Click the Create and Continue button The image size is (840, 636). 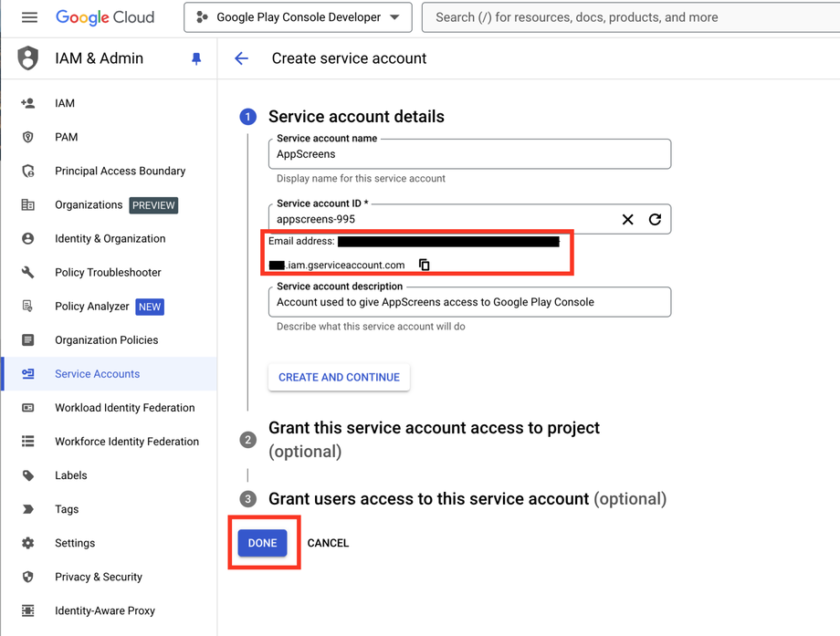click(339, 377)
